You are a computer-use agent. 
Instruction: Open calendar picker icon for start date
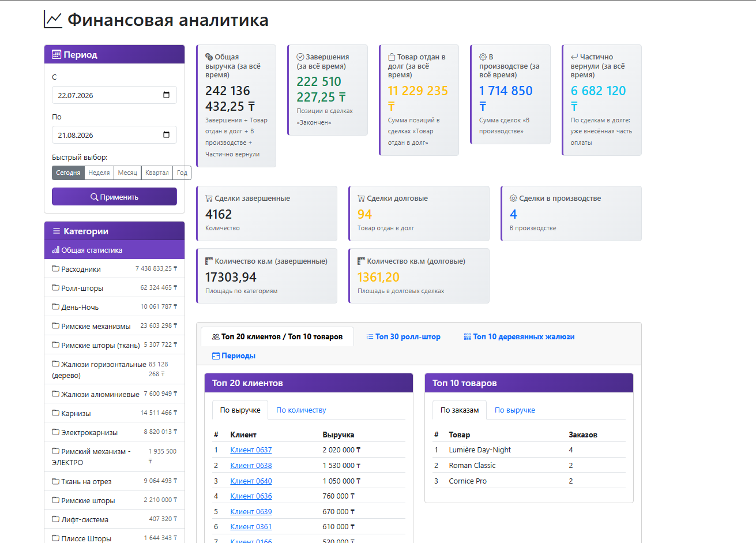point(166,95)
